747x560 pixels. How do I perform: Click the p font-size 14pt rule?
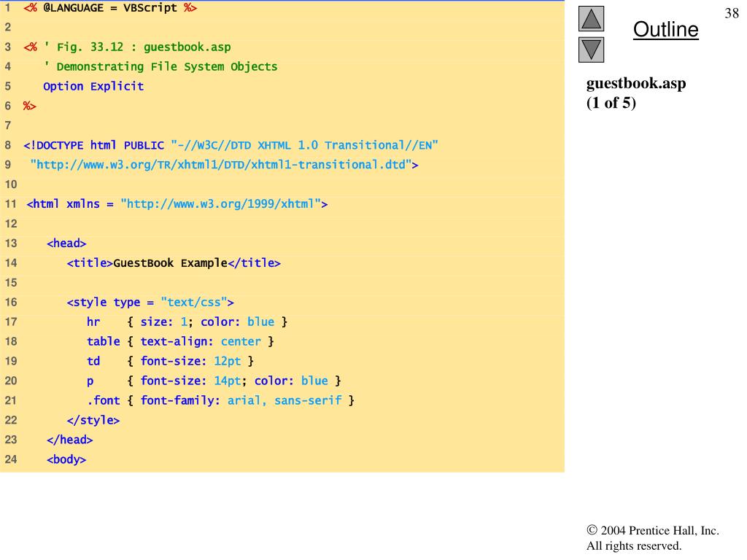214,381
